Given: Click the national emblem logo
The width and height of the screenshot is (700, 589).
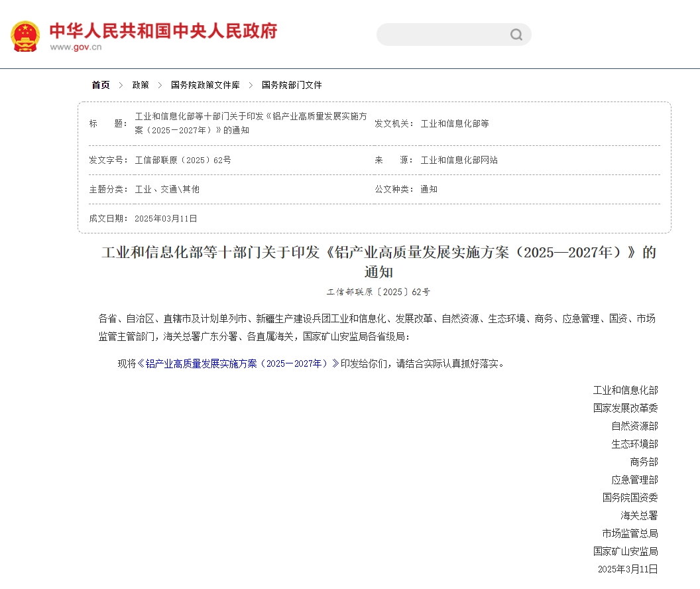Looking at the screenshot, I should tap(25, 34).
